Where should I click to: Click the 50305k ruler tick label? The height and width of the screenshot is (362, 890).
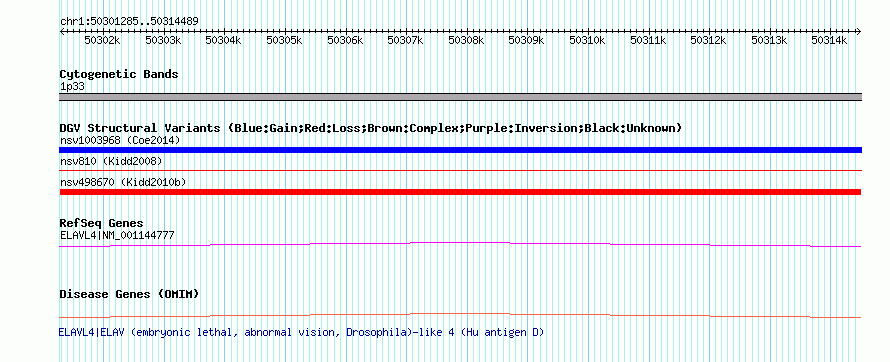point(284,40)
